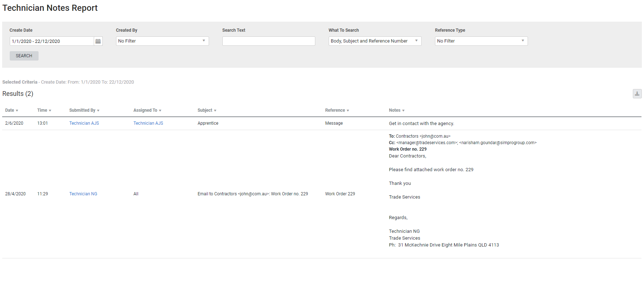This screenshot has width=644, height=302.
Task: Open Technician AJS link in Submitted By column
Action: pyautogui.click(x=84, y=123)
